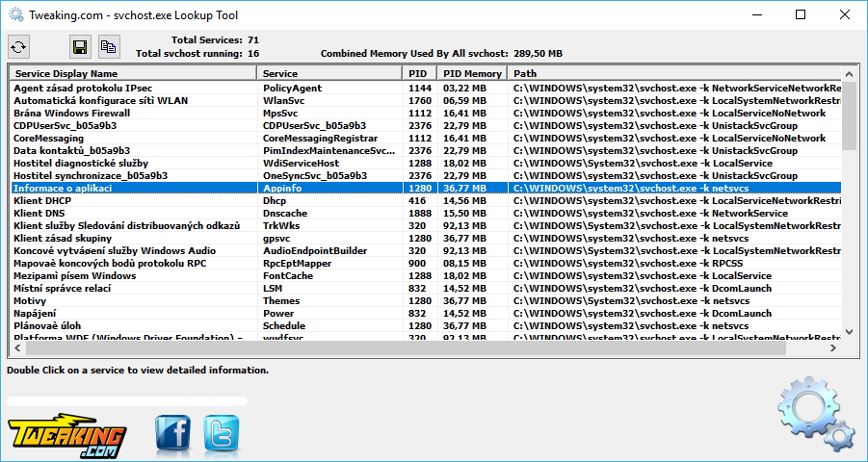Screen dimensions: 868x462
Task: Click the gears icon at bottom right
Action: pos(817,413)
